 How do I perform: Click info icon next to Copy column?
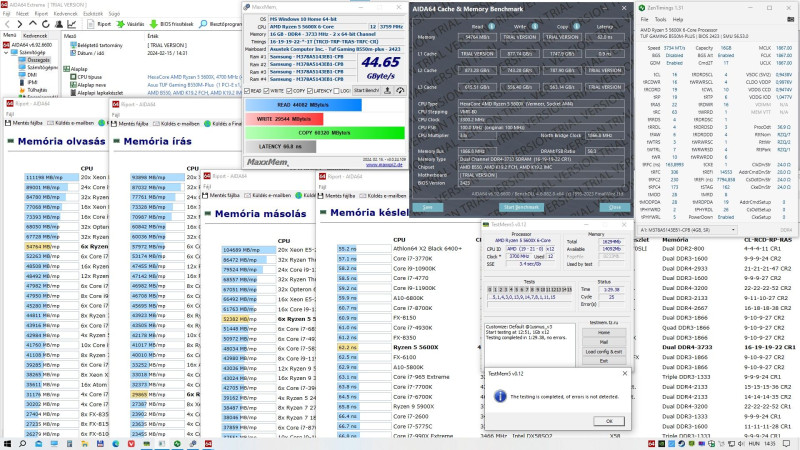click(577, 27)
